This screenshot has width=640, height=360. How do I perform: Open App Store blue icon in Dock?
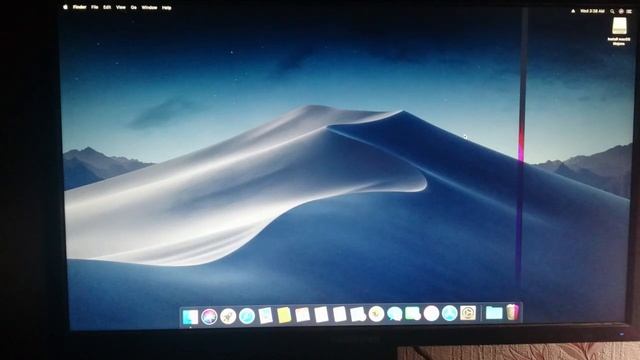coord(449,313)
